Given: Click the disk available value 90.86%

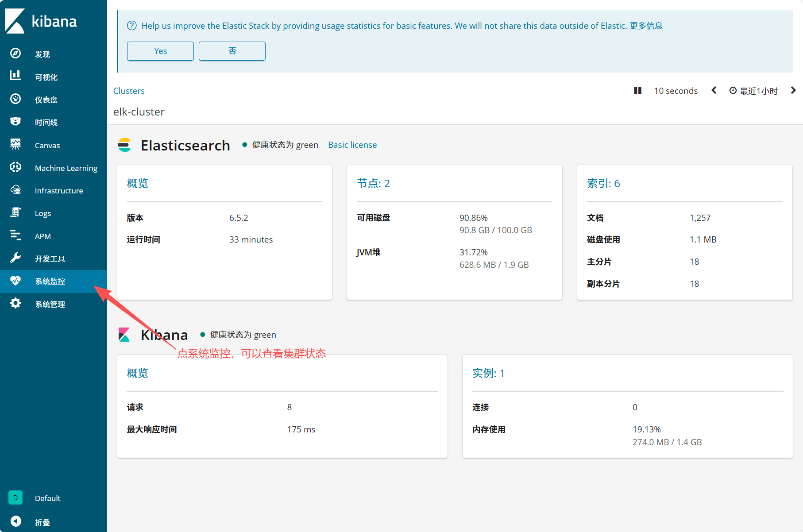Looking at the screenshot, I should (474, 218).
